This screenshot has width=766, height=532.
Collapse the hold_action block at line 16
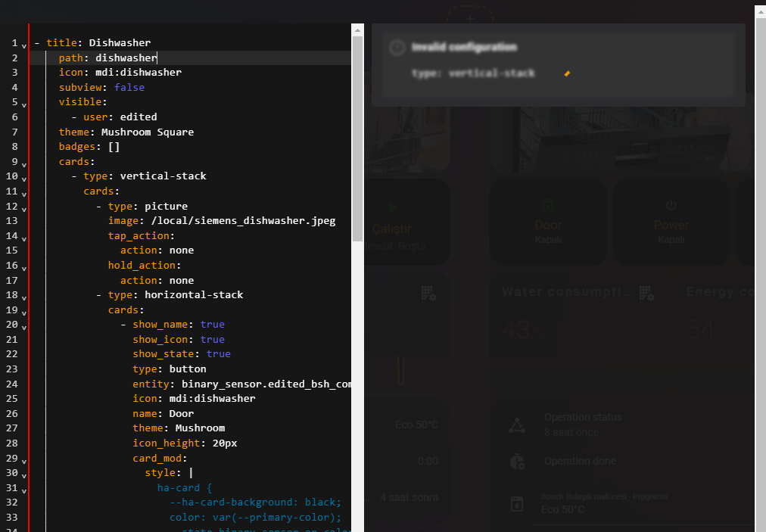click(x=24, y=268)
